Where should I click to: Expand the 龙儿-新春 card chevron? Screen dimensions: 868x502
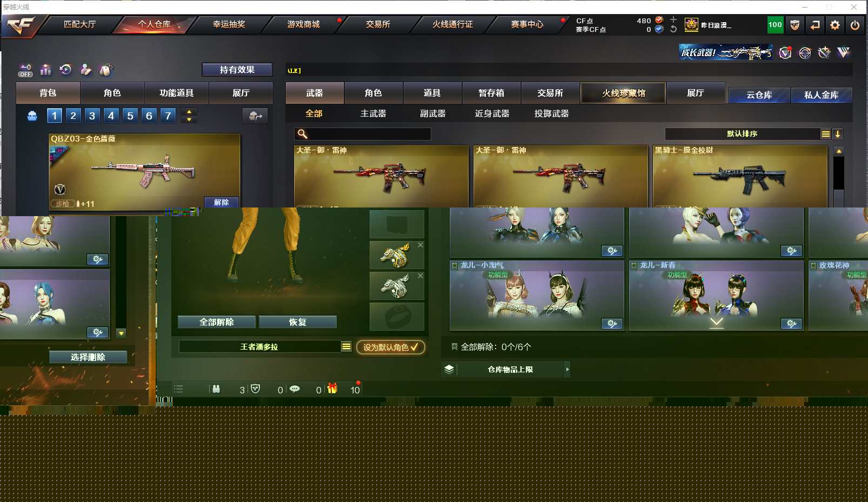click(716, 322)
